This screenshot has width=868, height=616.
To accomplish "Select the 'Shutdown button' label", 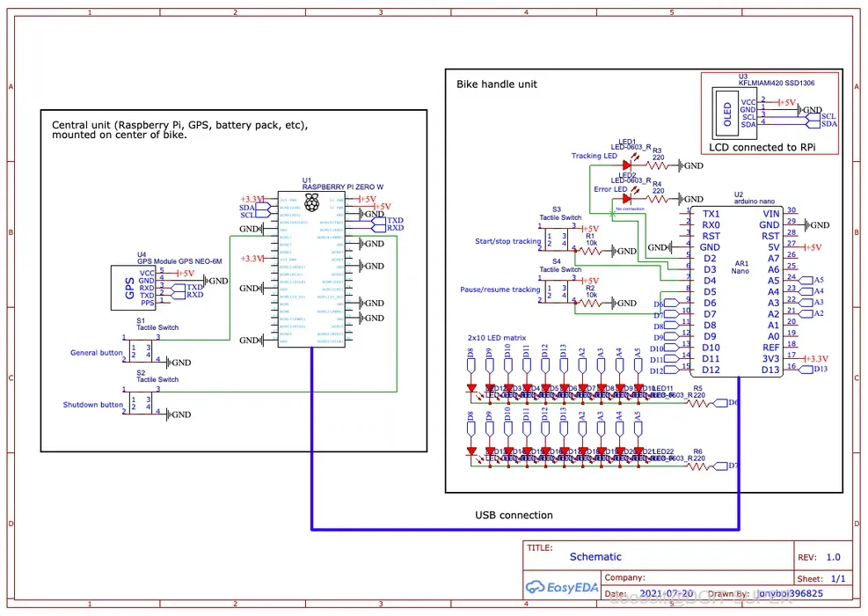I will 92,405.
